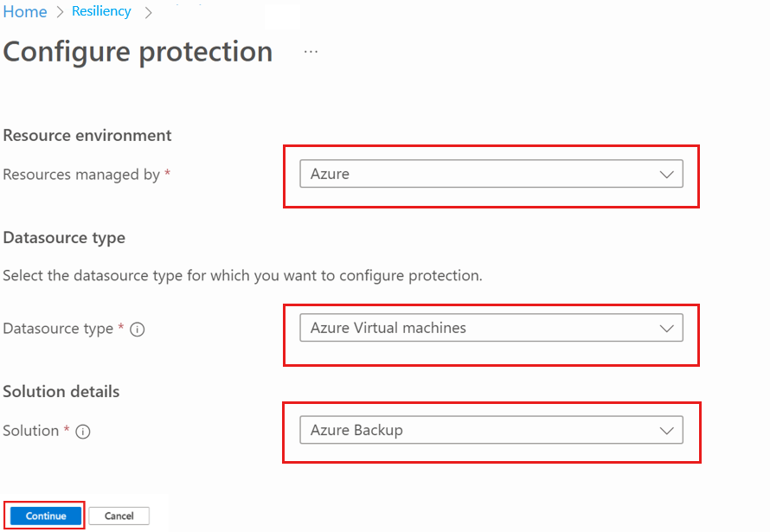Click the Resources managed by field label

pos(81,175)
